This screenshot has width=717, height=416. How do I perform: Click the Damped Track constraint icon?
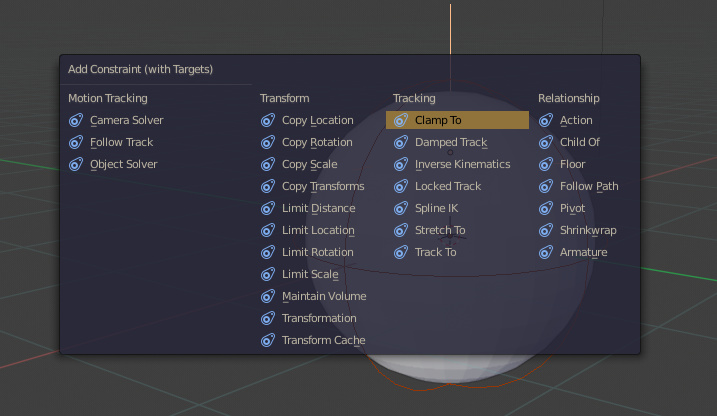tap(401, 142)
